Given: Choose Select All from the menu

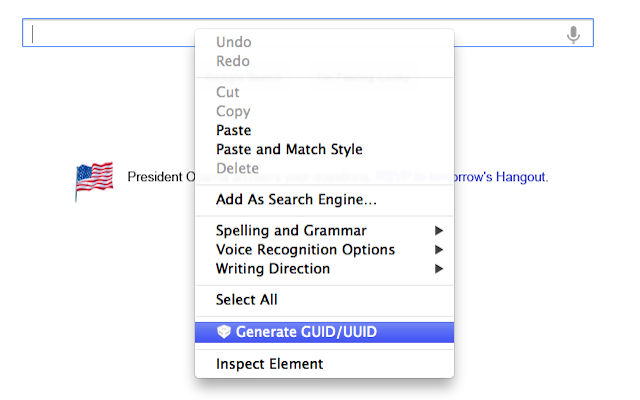Looking at the screenshot, I should [x=247, y=299].
